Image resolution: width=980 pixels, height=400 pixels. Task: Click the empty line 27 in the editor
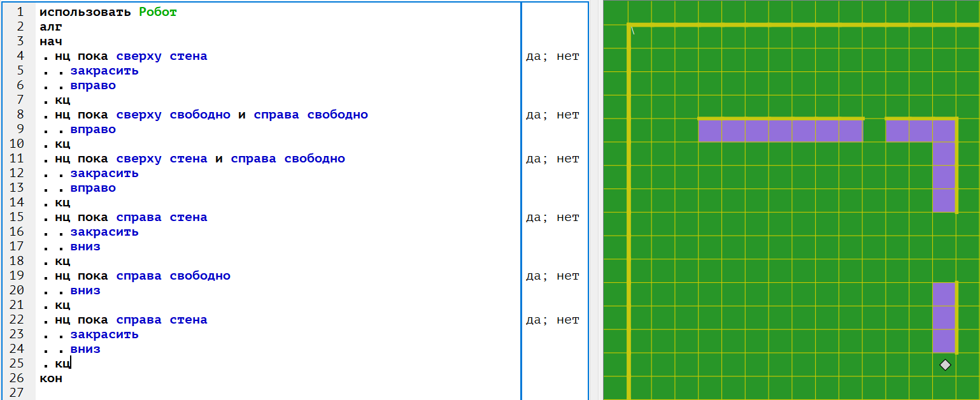click(x=255, y=393)
